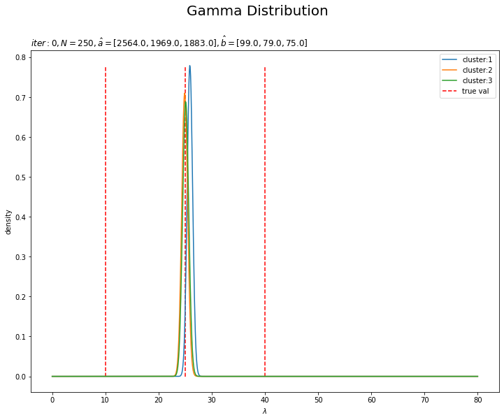Viewport: 504px width, 420px height.
Task: Click the x-axis tick label 10
Action: (105, 400)
